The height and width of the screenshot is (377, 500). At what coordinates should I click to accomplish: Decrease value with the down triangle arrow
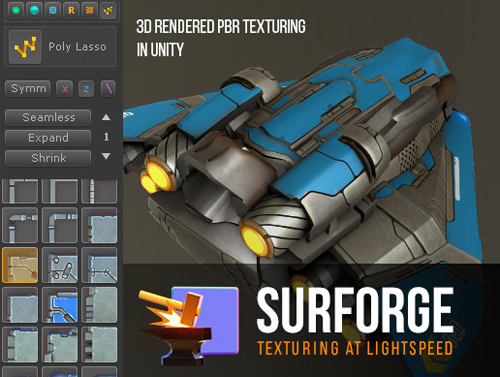tap(106, 156)
